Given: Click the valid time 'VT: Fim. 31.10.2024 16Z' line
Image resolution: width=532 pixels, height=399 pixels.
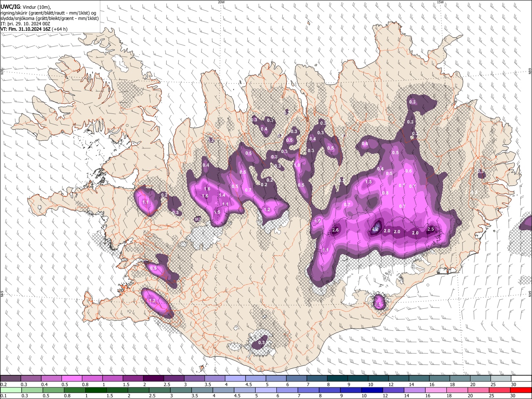Looking at the screenshot, I should (x=26, y=29).
